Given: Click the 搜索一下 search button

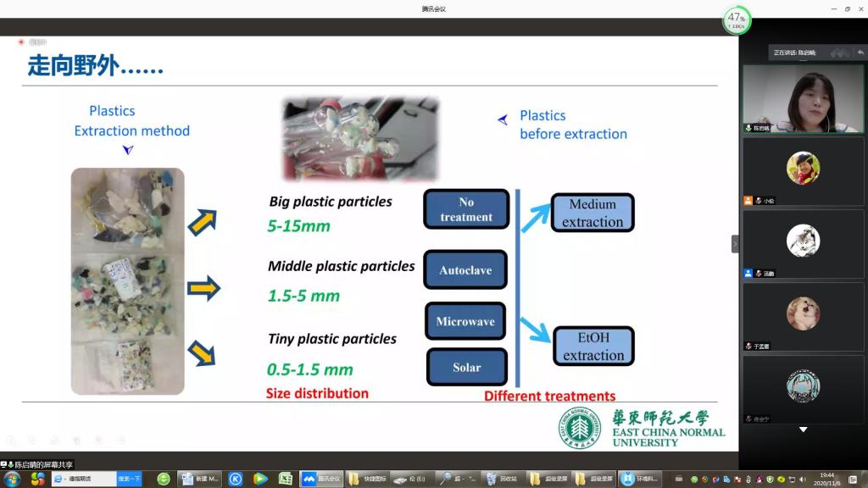Looking at the screenshot, I should pos(129,479).
